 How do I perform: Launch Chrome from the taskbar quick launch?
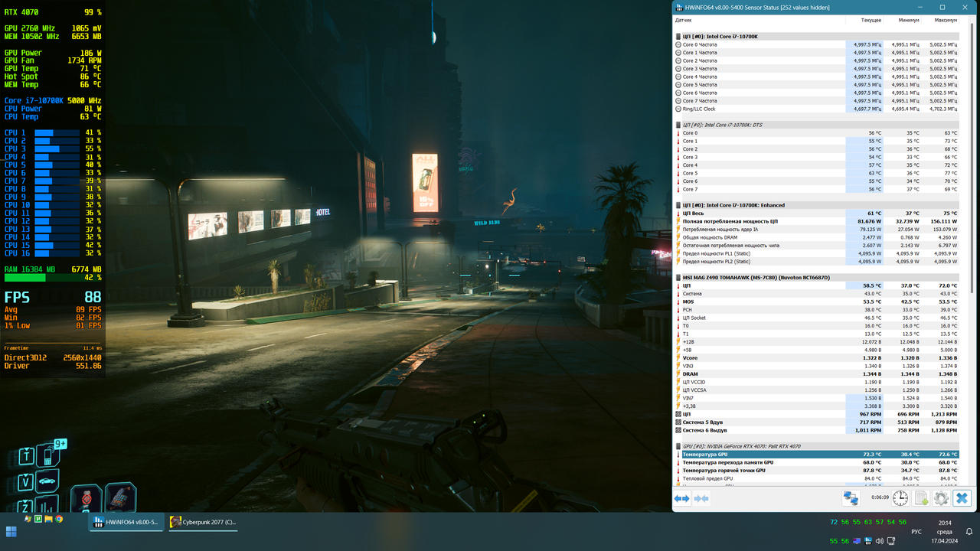pos(59,519)
